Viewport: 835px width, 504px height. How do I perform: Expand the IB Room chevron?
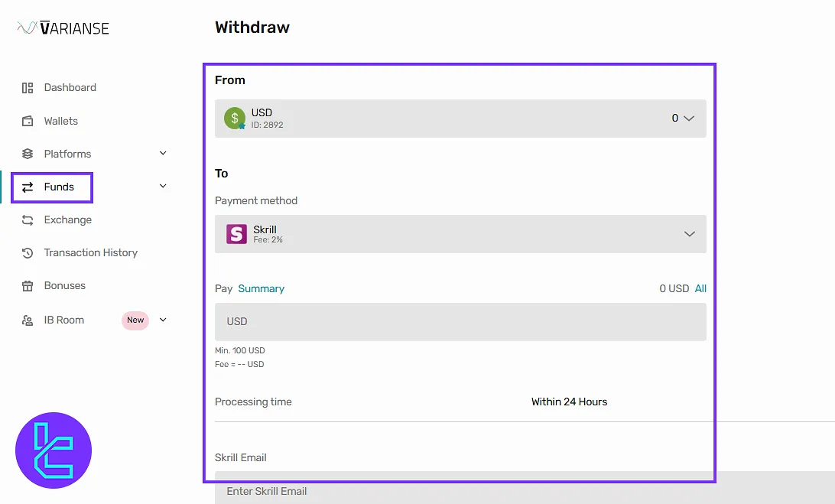click(163, 320)
